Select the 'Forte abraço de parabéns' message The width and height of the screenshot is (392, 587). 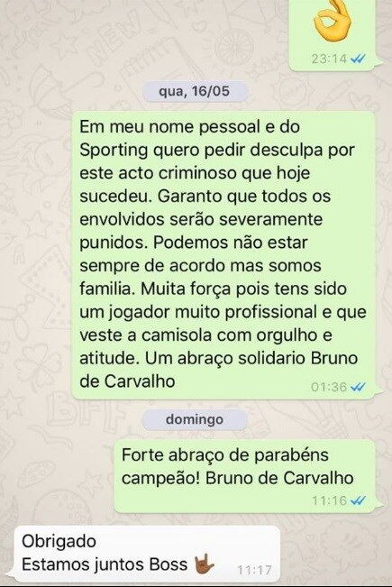coord(244,476)
